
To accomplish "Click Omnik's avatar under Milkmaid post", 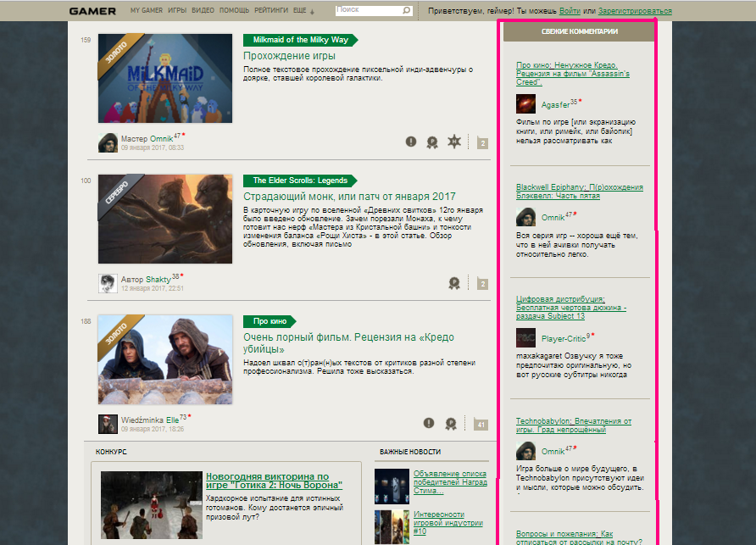I will click(x=108, y=142).
